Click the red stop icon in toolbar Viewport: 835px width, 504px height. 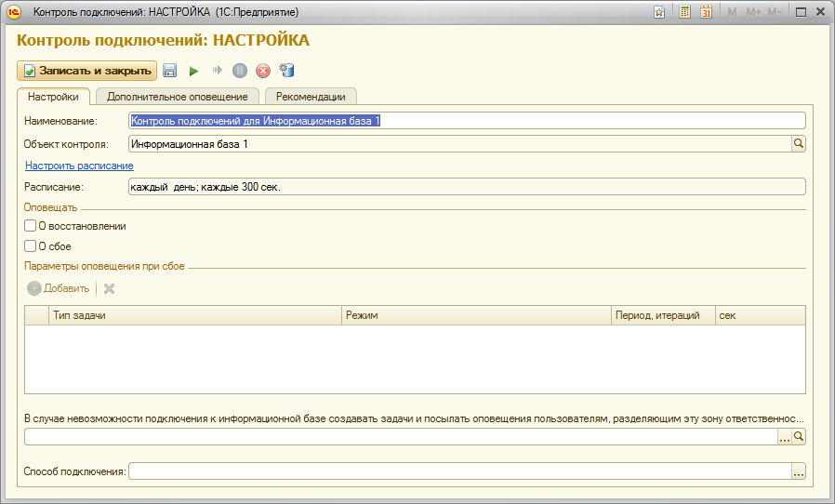pos(263,71)
